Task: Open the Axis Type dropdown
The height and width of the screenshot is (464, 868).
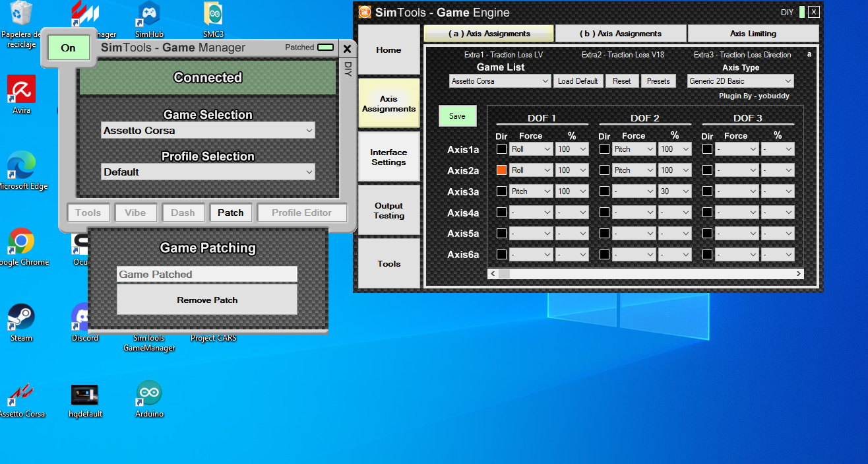Action: click(x=740, y=81)
